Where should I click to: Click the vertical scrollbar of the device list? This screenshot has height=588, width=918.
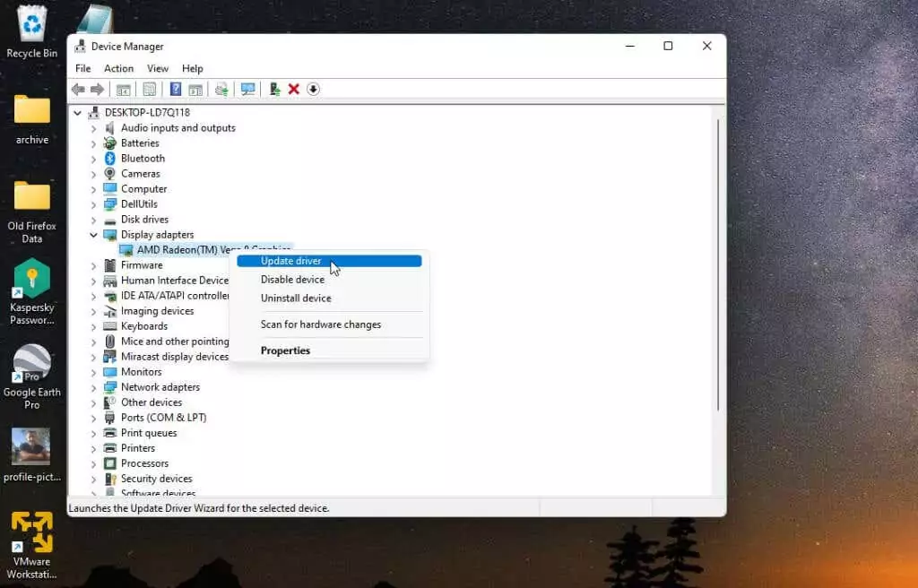click(718, 269)
